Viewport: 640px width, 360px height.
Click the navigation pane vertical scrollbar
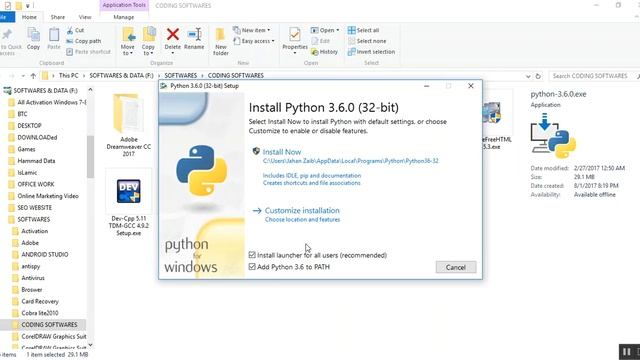90,157
